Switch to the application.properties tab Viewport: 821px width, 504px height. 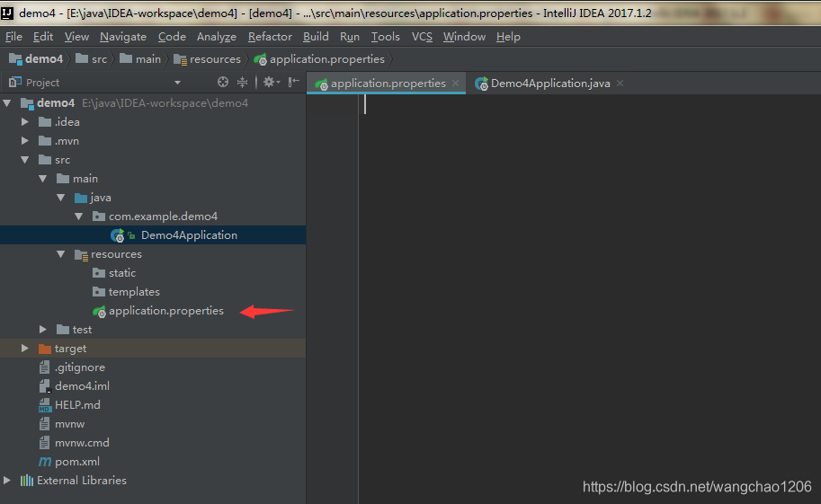[387, 84]
